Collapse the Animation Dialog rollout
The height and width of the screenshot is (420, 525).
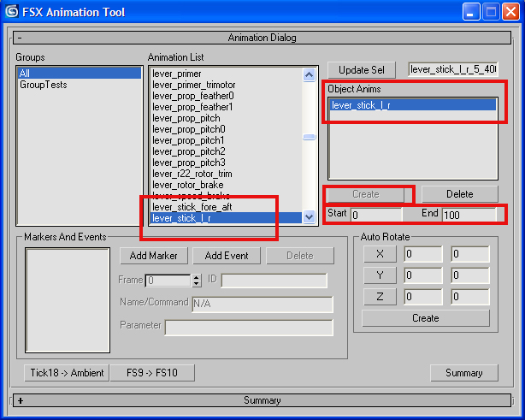point(262,38)
